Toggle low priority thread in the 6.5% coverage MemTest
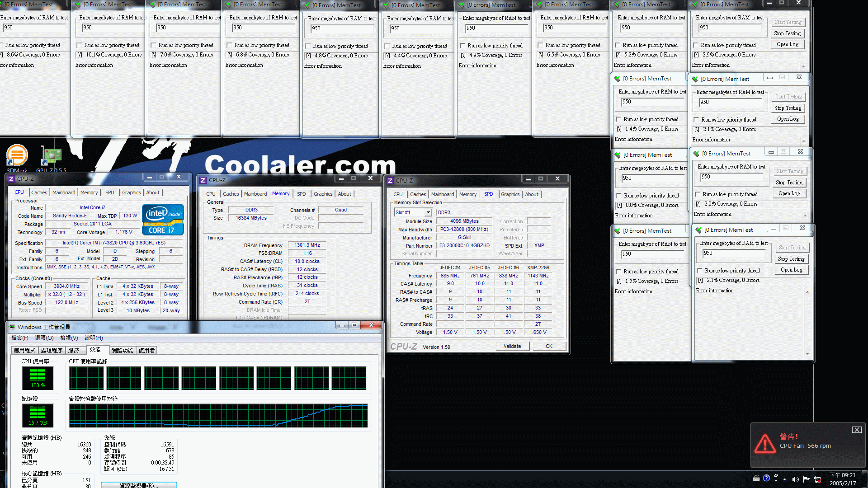 541,45
